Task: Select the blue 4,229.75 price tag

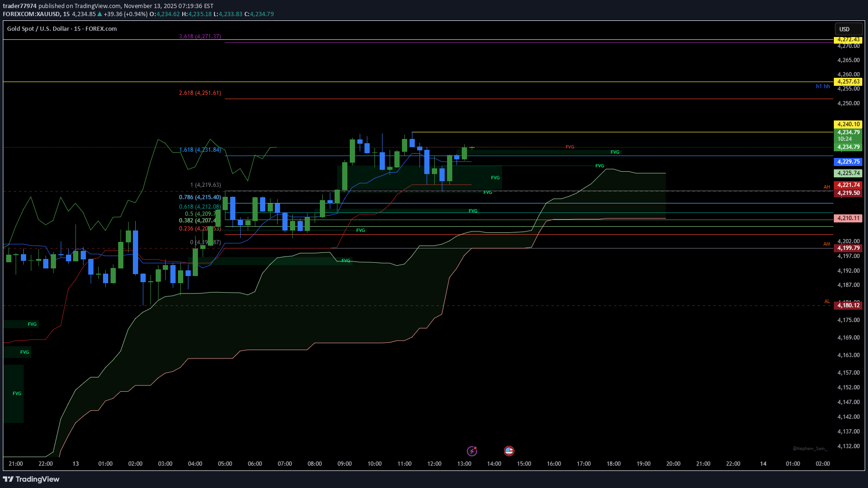Action: tap(848, 162)
